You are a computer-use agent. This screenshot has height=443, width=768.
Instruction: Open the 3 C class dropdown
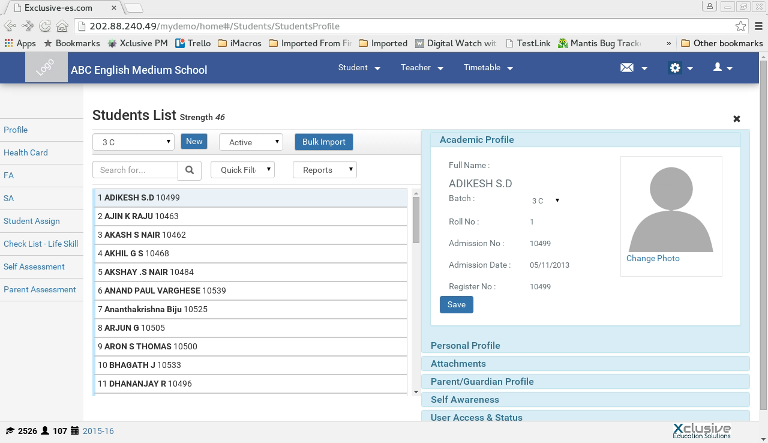(134, 142)
